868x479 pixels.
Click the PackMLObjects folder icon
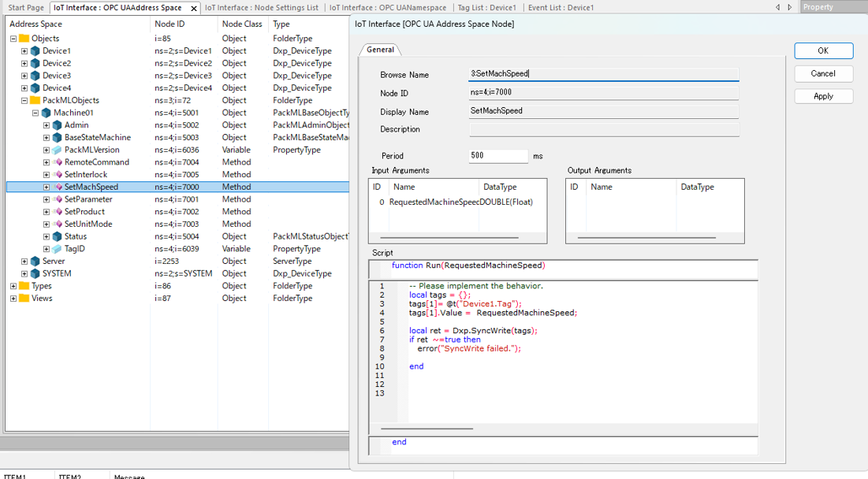35,101
